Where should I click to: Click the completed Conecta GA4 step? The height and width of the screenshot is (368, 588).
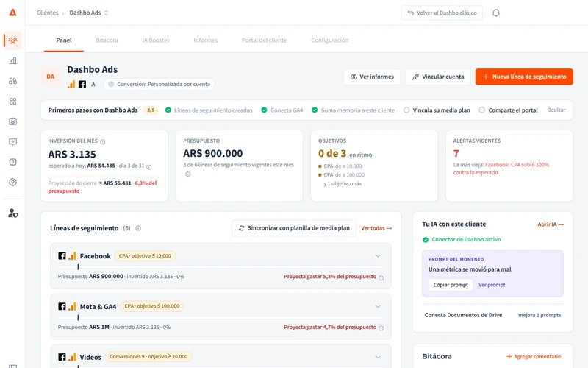click(x=282, y=110)
